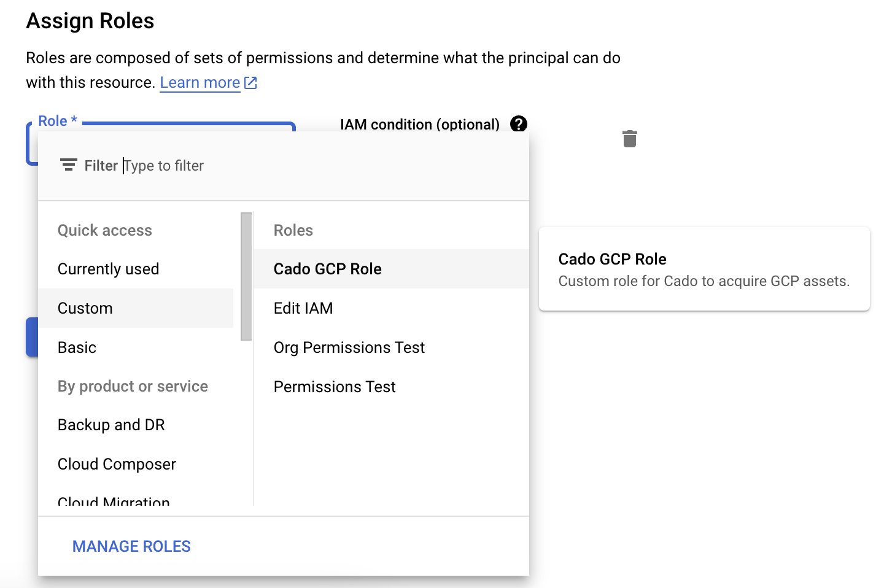The width and height of the screenshot is (884, 588).
Task: Click the Quick access heading
Action: pyautogui.click(x=105, y=230)
